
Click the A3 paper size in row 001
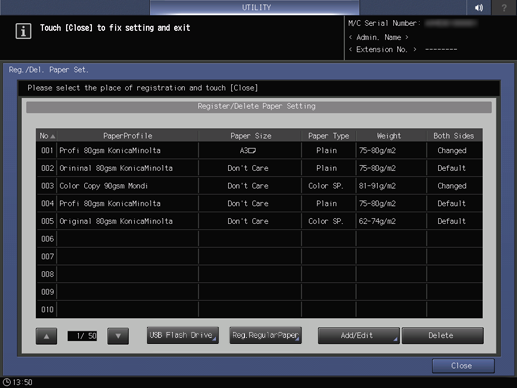[248, 151]
